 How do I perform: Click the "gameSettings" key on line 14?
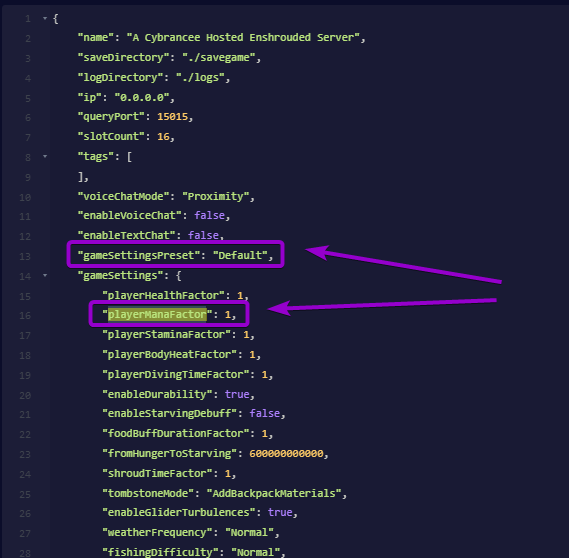pos(120,275)
